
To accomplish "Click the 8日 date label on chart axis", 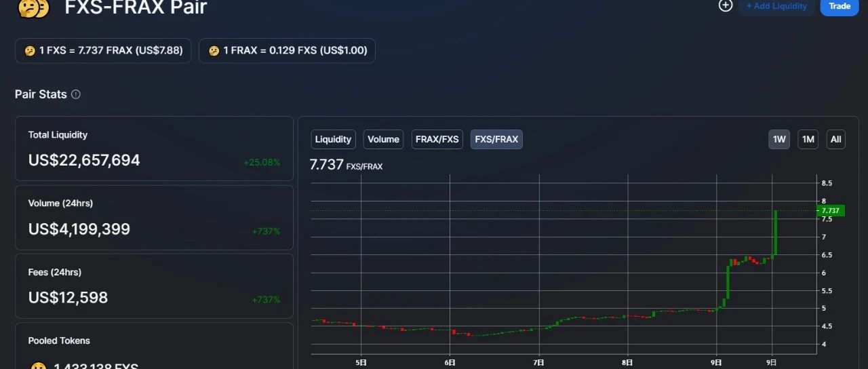I will click(x=628, y=363).
